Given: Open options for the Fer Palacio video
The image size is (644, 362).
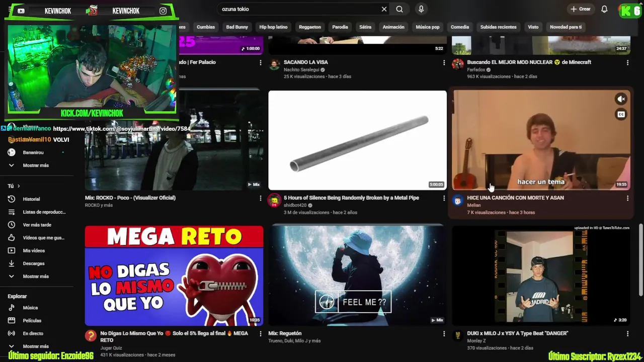Looking at the screenshot, I should [260, 62].
